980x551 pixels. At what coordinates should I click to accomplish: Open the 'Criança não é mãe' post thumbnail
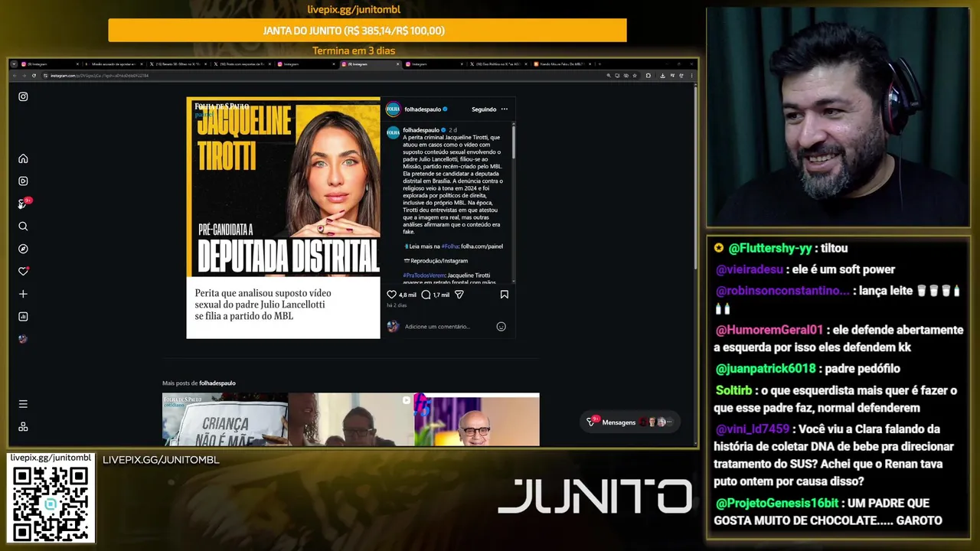225,419
